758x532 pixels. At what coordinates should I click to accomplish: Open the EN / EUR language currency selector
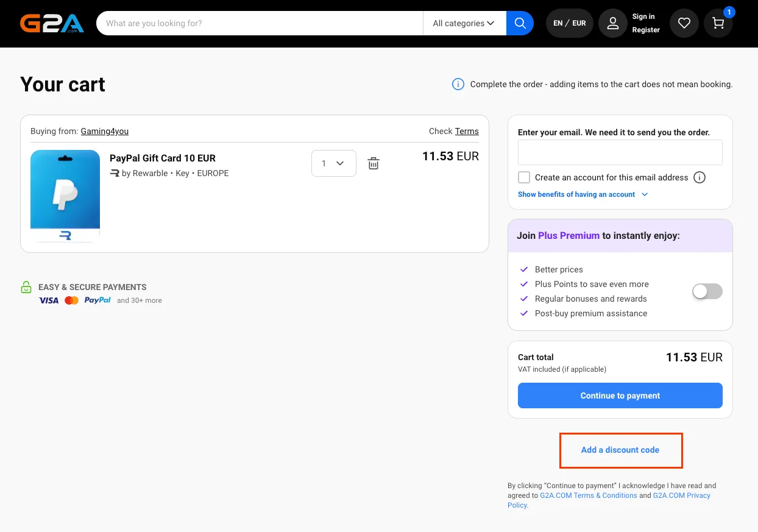coord(570,23)
